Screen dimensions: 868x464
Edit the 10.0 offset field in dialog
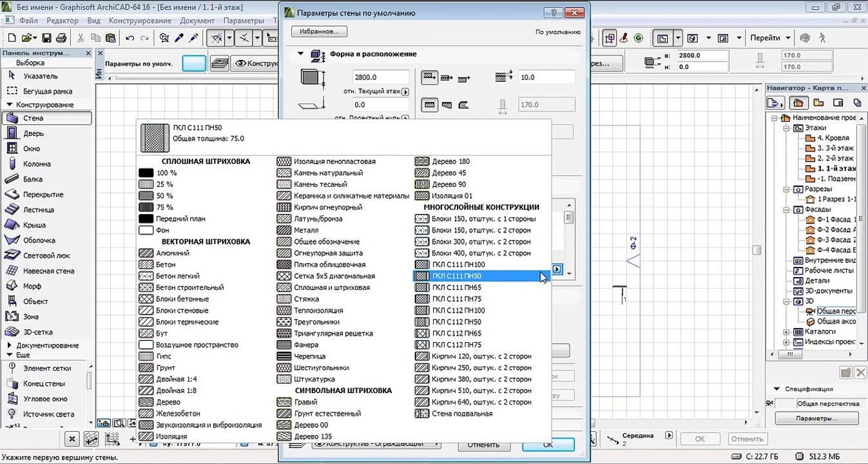546,77
